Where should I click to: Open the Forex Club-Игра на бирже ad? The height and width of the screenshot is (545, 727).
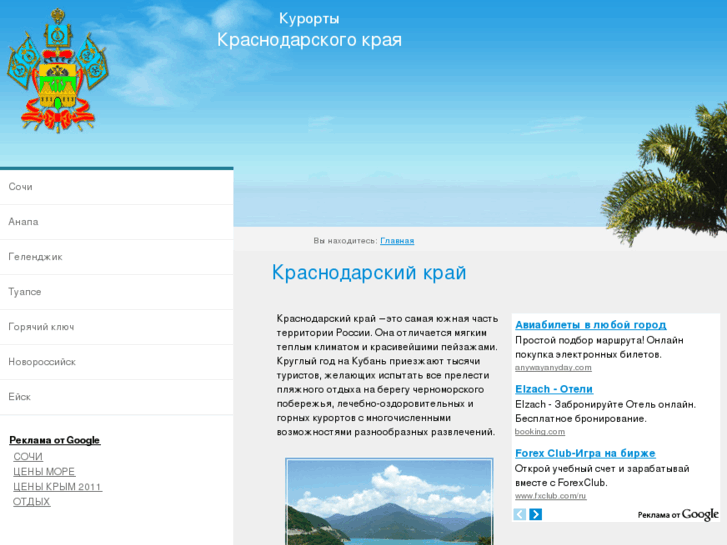[x=585, y=453]
